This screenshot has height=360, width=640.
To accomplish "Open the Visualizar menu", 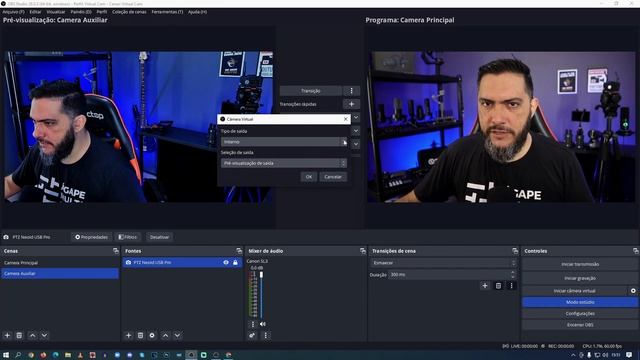I will (x=56, y=12).
